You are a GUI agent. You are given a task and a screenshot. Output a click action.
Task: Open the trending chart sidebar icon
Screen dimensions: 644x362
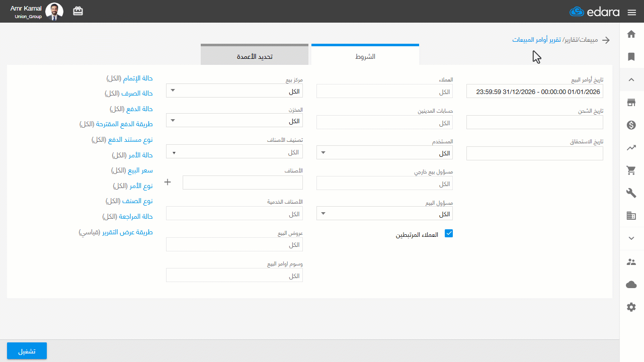coord(631,148)
